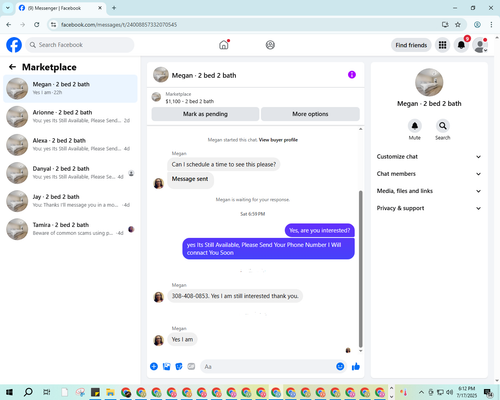Attach a photo file icon

click(166, 367)
